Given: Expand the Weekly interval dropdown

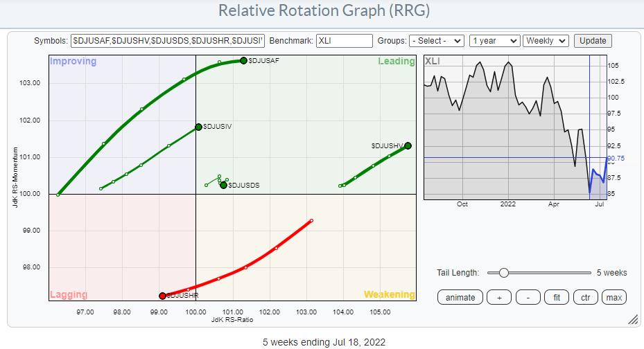Looking at the screenshot, I should tap(546, 41).
